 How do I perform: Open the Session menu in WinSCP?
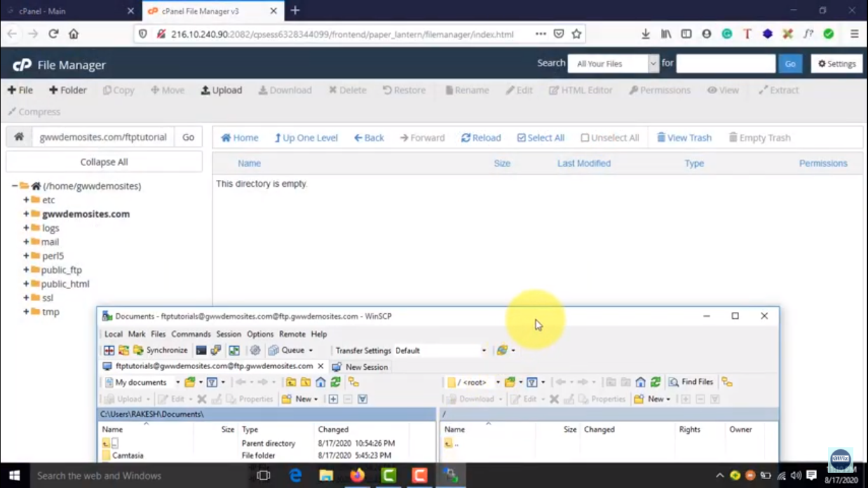(229, 334)
